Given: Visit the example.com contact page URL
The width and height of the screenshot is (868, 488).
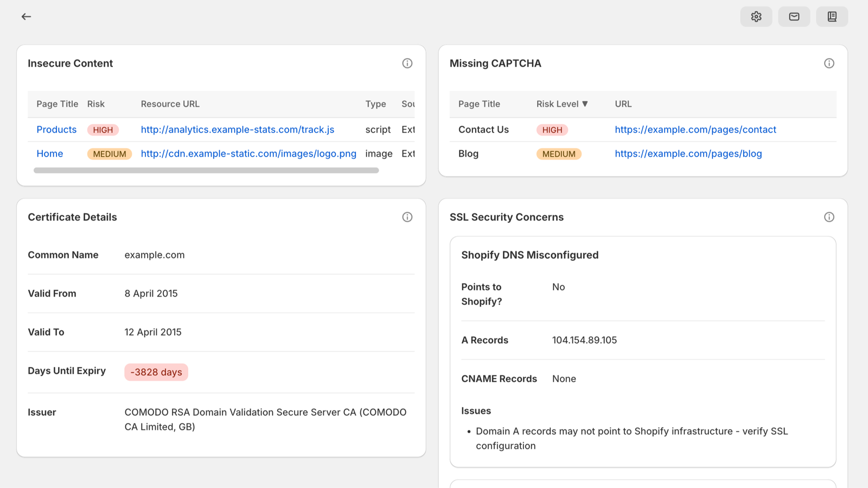Looking at the screenshot, I should coord(695,130).
